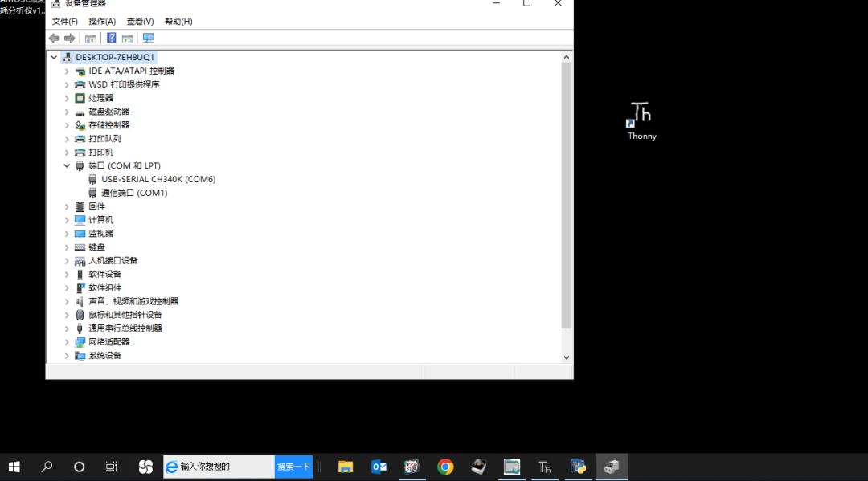The image size is (868, 481).
Task: Collapse the 端口 (COM 和 LPT) node
Action: (x=67, y=166)
